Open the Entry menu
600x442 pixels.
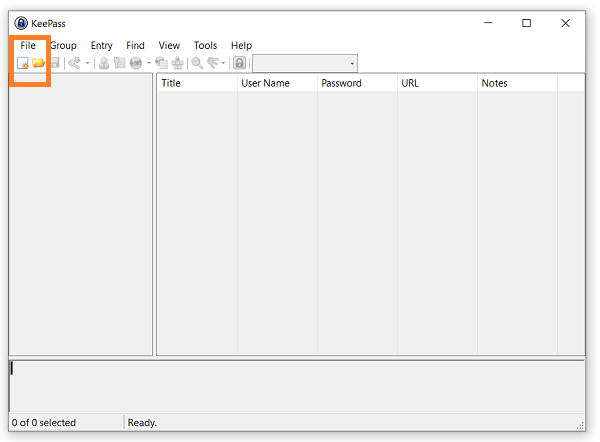(101, 46)
